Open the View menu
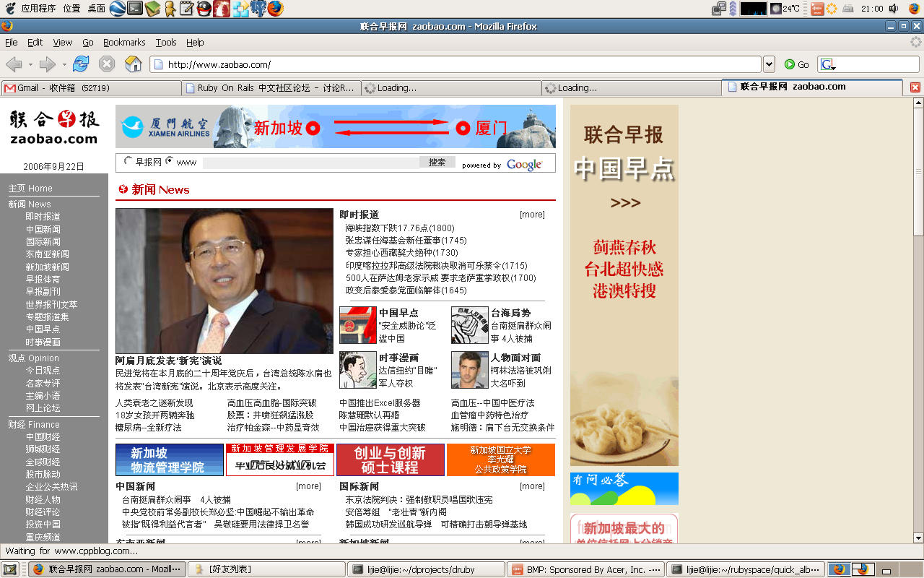 pyautogui.click(x=63, y=43)
